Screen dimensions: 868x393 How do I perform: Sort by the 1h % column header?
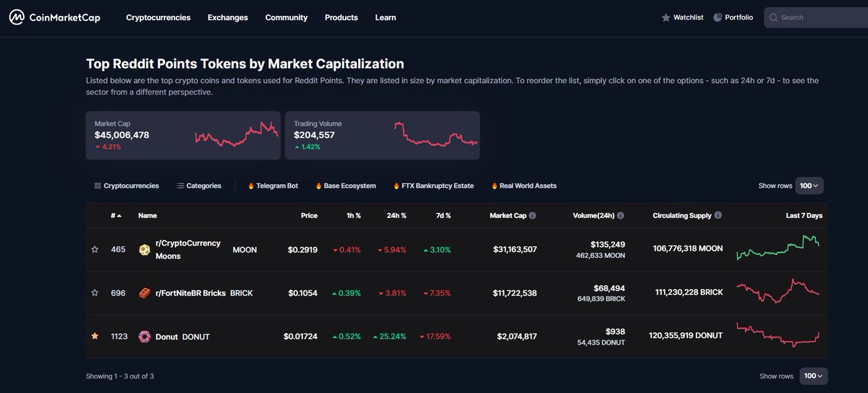(x=353, y=215)
